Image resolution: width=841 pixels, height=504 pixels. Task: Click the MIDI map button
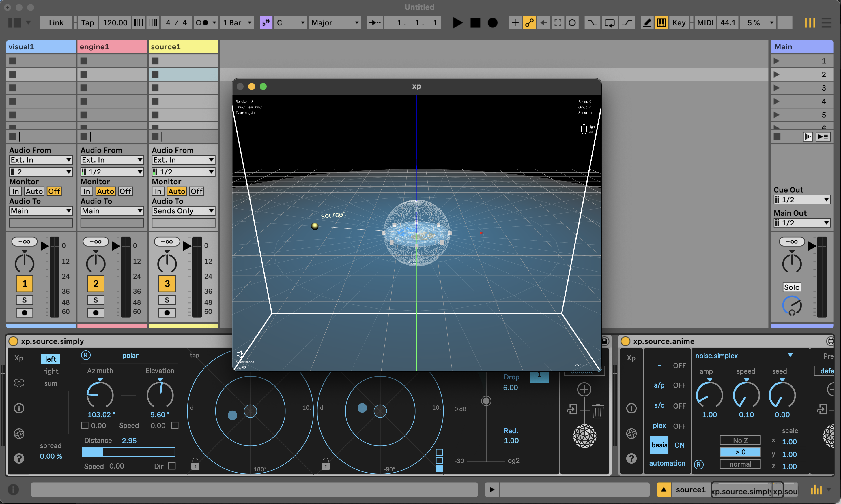[705, 23]
